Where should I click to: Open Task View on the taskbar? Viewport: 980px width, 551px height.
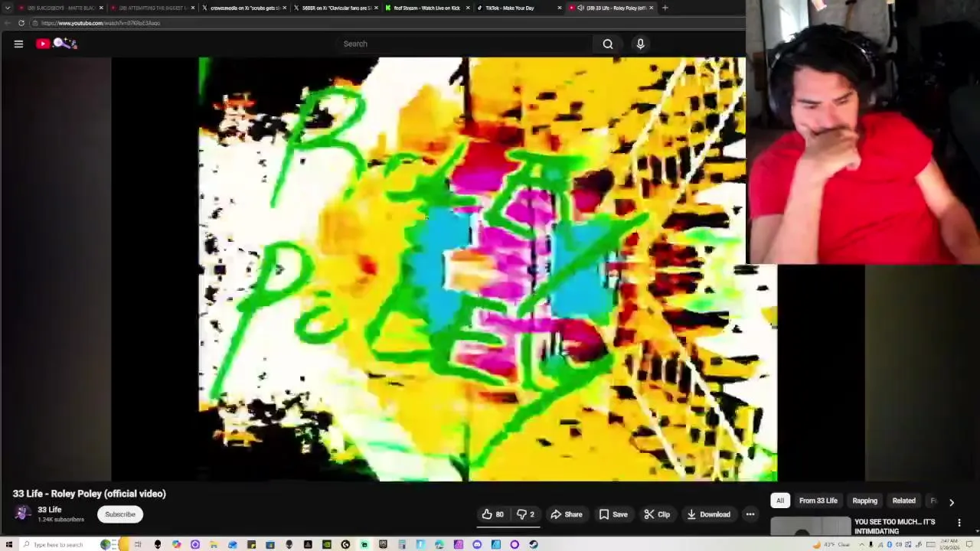tap(138, 544)
